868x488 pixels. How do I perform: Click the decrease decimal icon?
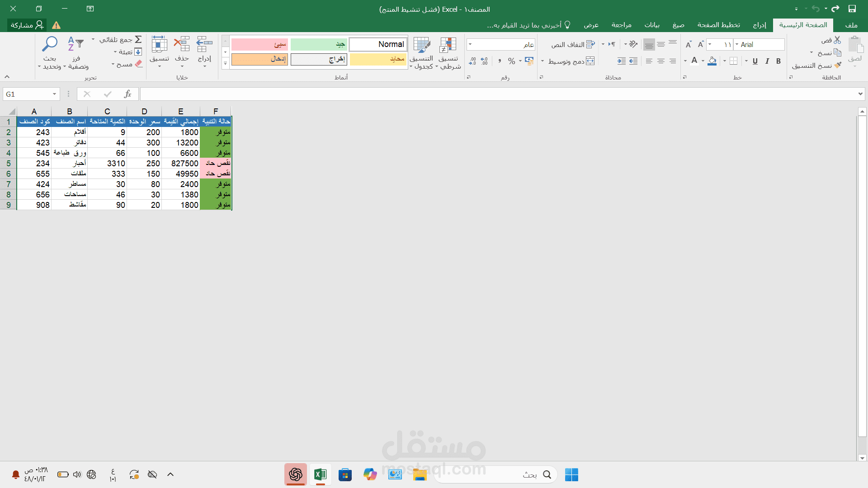pyautogui.click(x=472, y=61)
